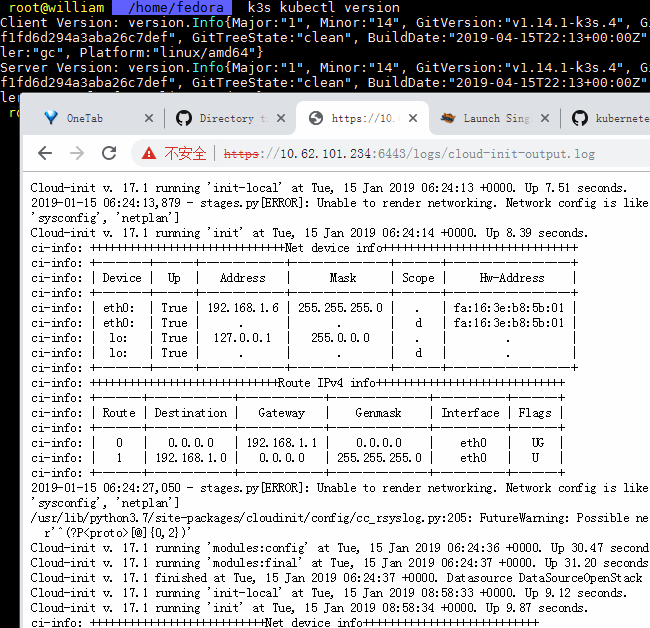Viewport: 650px width, 628px height.
Task: Click the 06:24:27,050 stages.py ERROR line
Action: [339, 488]
